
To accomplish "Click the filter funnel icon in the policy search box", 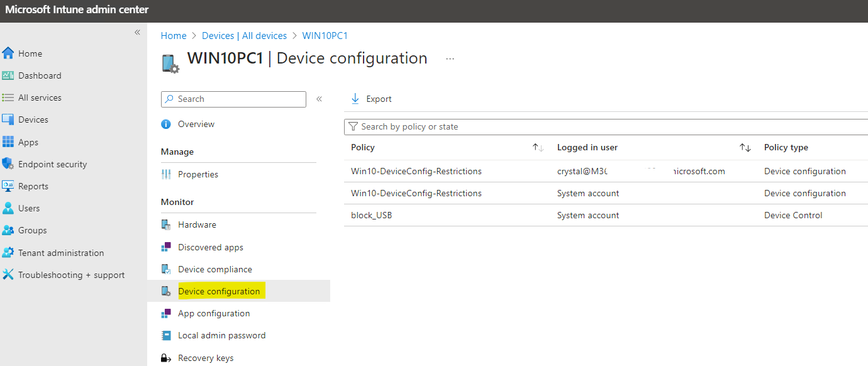I will pyautogui.click(x=353, y=126).
